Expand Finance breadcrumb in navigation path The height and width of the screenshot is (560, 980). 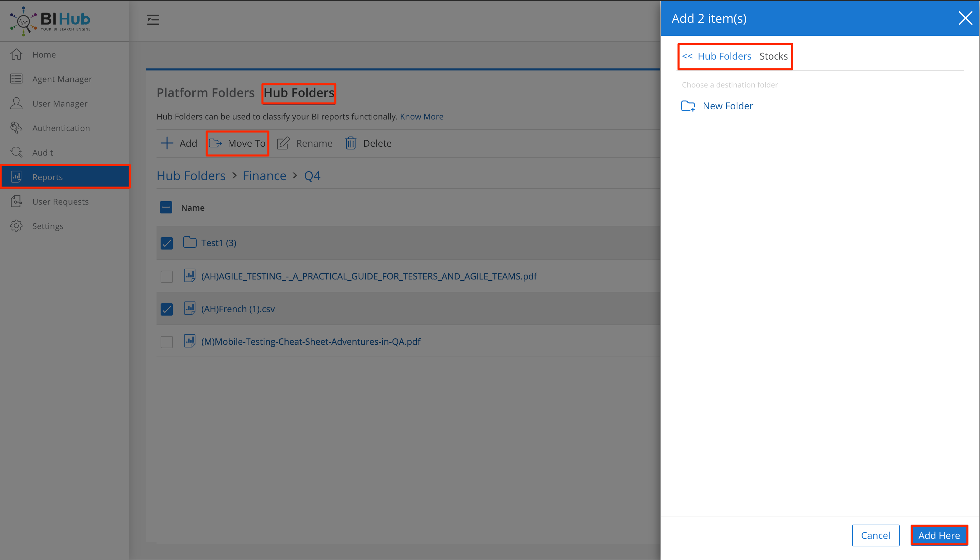point(264,176)
